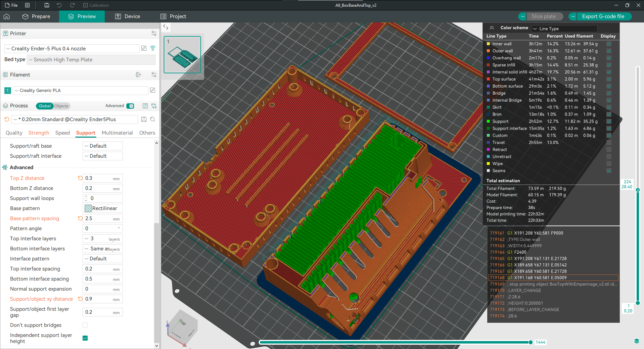
Task: Click the printer Wi-Fi connection icon
Action: (153, 48)
